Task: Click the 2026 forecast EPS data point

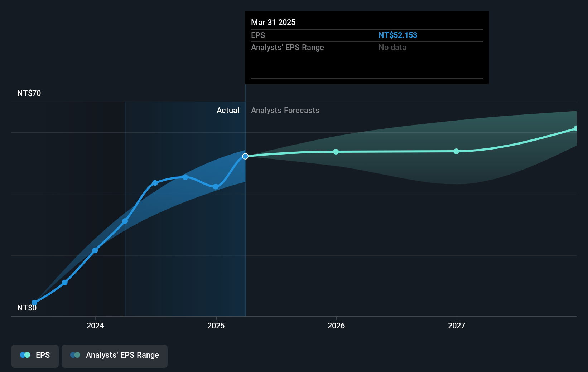Action: [x=336, y=152]
